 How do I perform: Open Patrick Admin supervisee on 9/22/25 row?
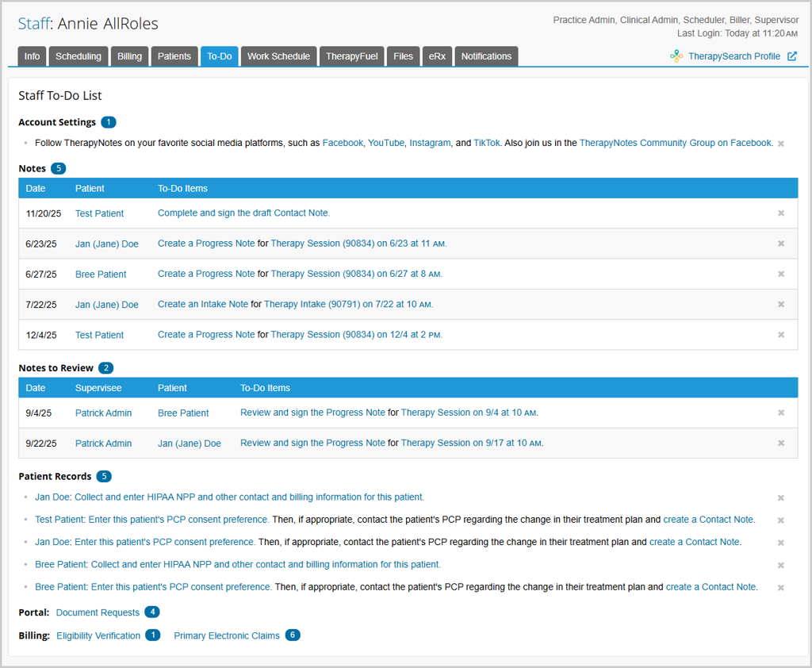[x=103, y=443]
